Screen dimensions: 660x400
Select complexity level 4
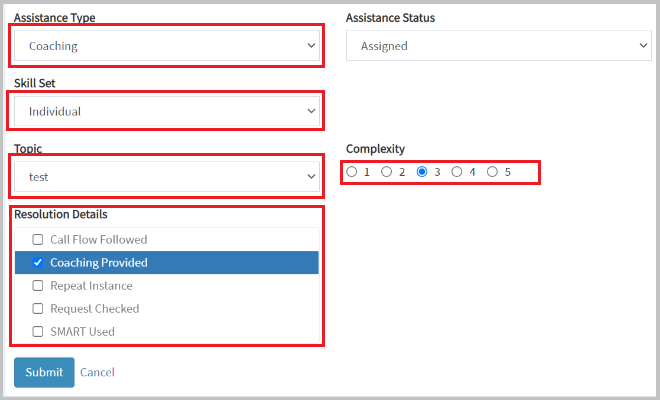point(457,172)
